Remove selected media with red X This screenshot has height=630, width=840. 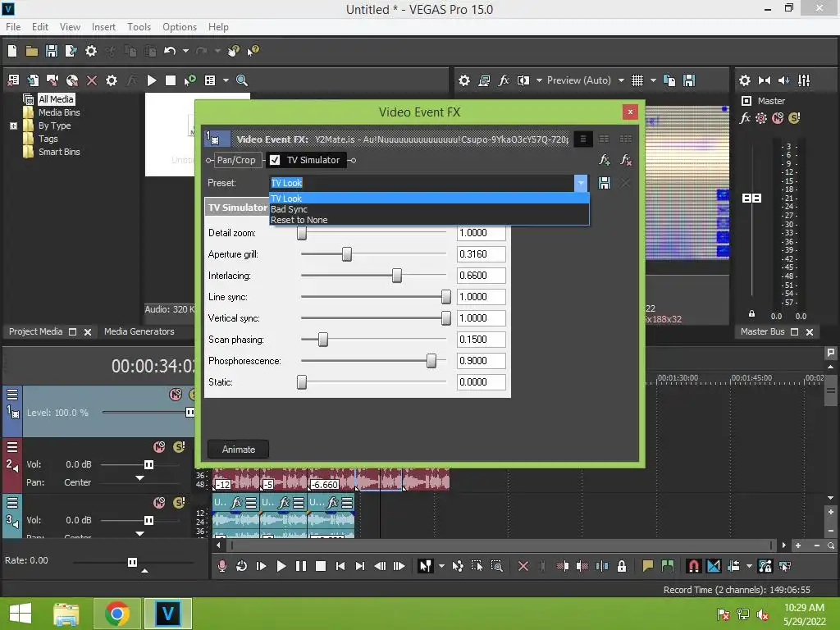[92, 80]
